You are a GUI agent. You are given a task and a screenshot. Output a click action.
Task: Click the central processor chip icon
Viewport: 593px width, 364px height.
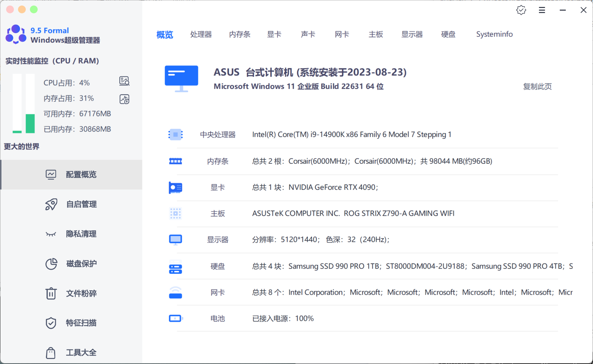point(175,135)
